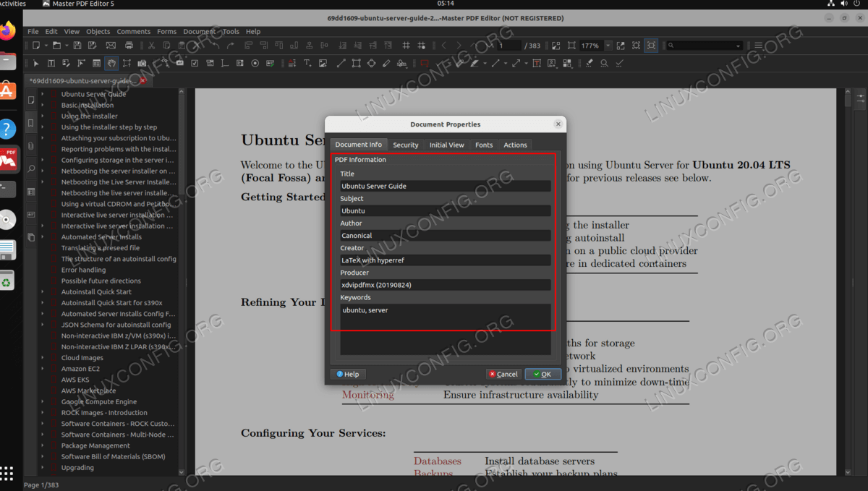This screenshot has height=491, width=868.
Task: Open the Comments menu
Action: tap(134, 32)
